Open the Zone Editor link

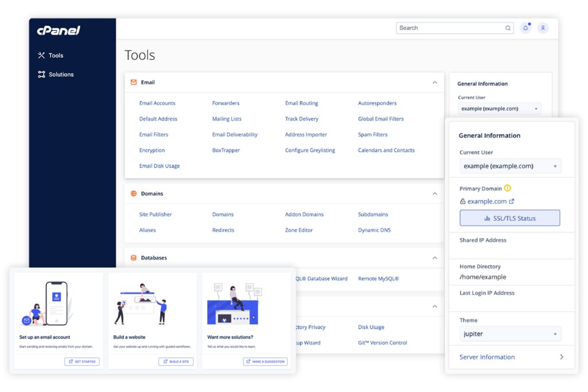point(298,230)
